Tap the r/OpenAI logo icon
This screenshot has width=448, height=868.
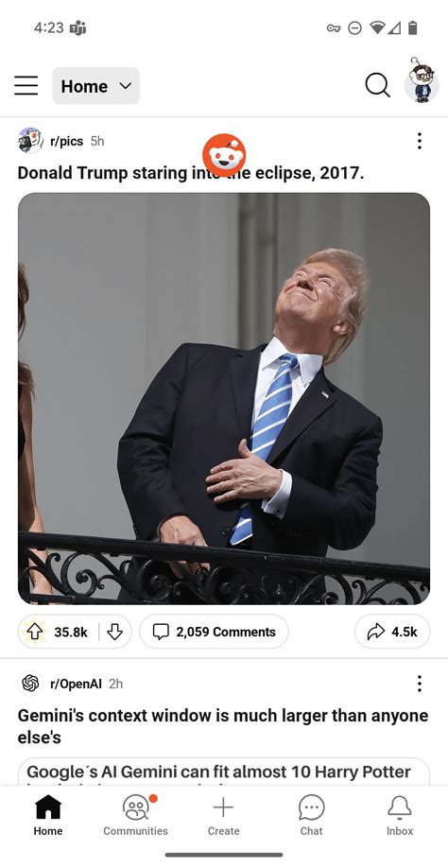(x=31, y=684)
